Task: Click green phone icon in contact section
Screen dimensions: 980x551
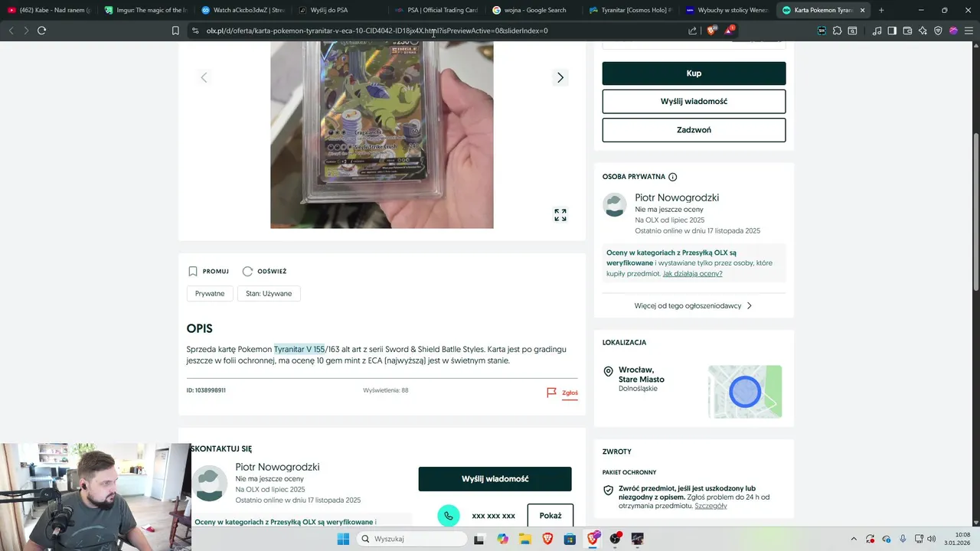Action: [x=449, y=516]
